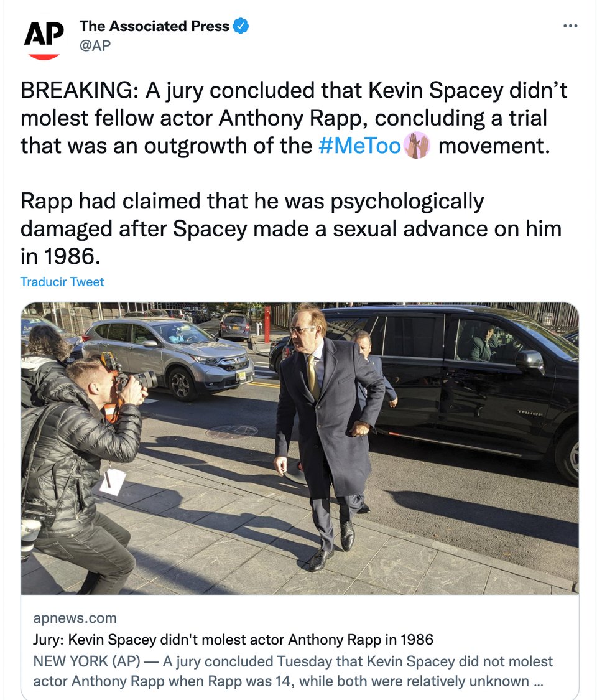Open the three-dot more options menu

(570, 26)
